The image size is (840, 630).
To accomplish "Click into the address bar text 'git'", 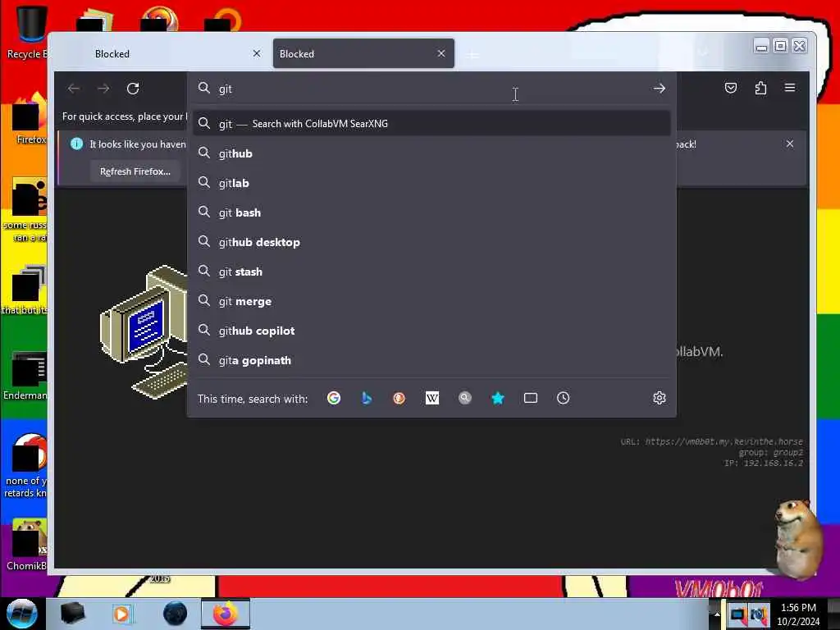I will [225, 89].
